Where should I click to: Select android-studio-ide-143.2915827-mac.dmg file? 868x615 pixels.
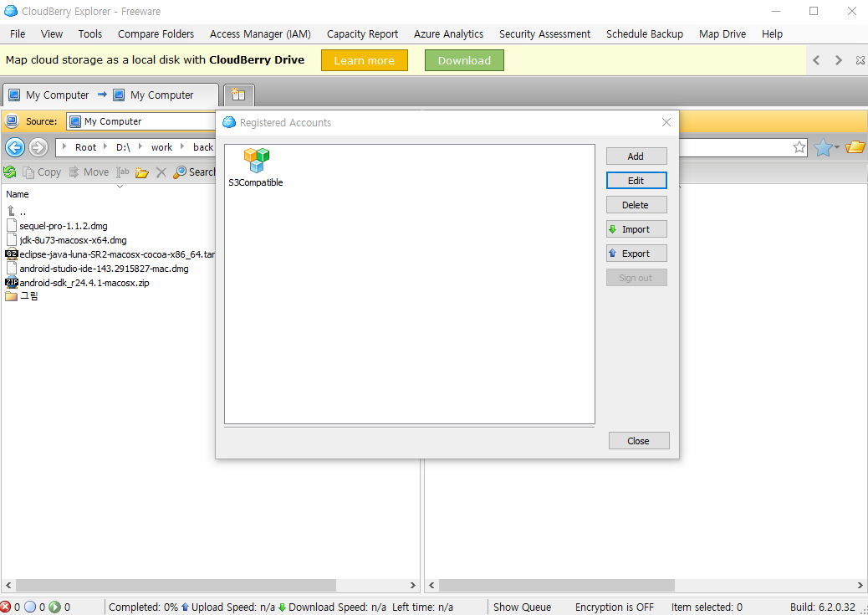pos(98,269)
